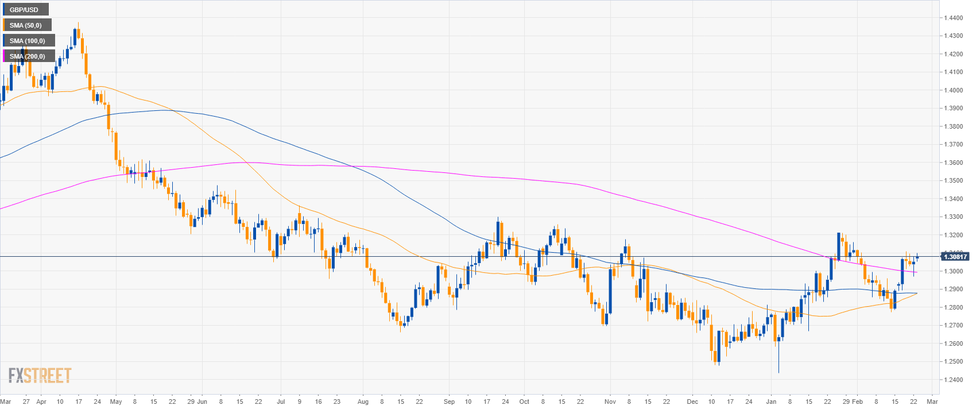Click the 1.3400 price axis label

[x=954, y=199]
